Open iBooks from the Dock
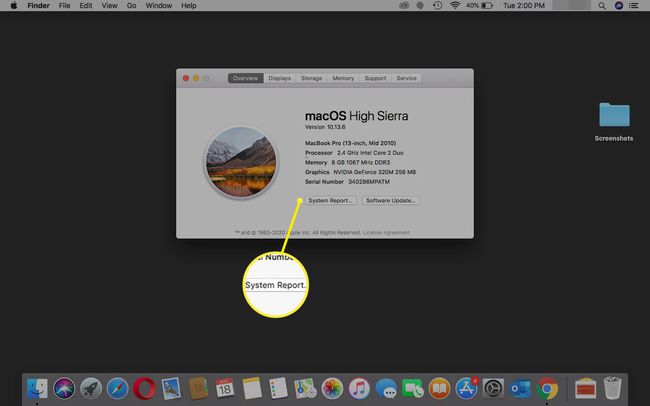Viewport: 650px width, 406px height. [439, 389]
